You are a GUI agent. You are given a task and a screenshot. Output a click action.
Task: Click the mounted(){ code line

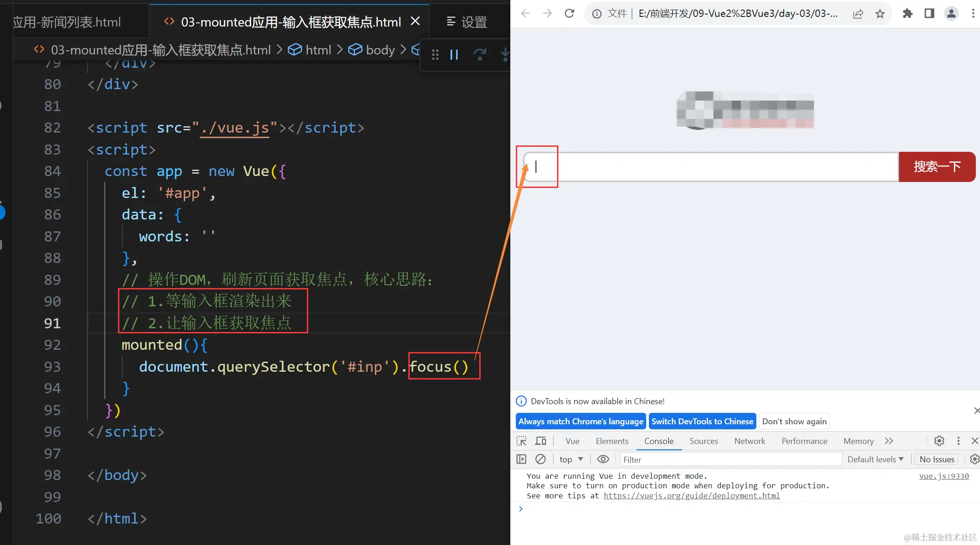(x=165, y=345)
